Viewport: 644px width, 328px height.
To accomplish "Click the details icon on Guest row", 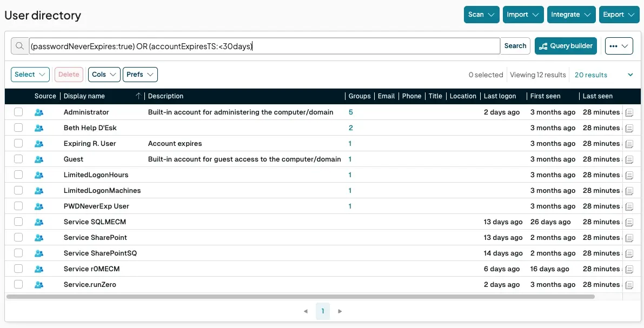I will pyautogui.click(x=629, y=159).
